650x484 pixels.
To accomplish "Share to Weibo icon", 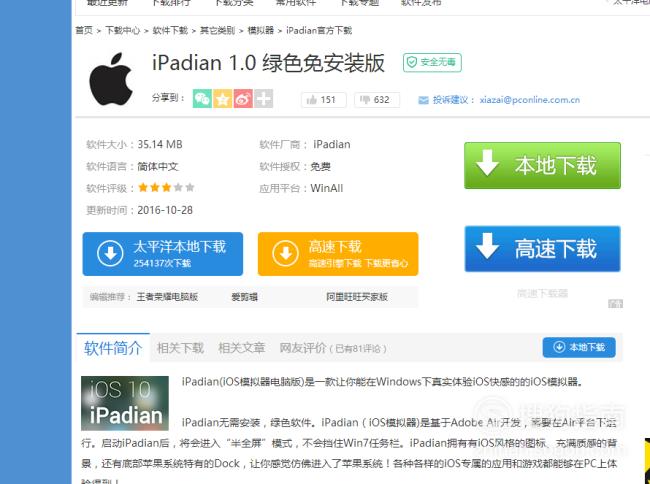I will tap(243, 99).
